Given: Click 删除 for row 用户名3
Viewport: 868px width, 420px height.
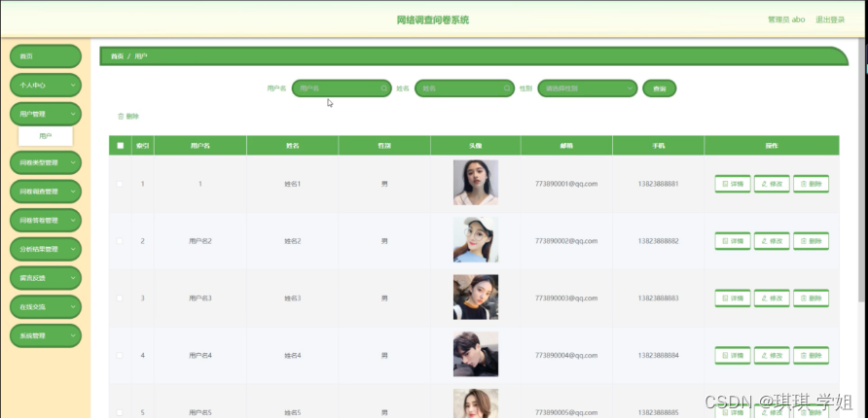Looking at the screenshot, I should click(811, 298).
